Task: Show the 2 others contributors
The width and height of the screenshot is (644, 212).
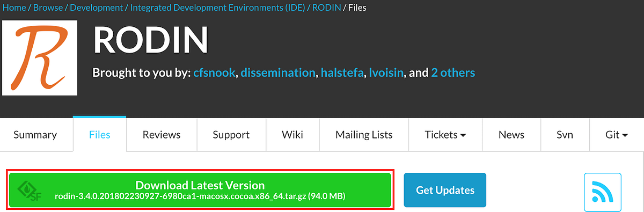Action: coord(453,72)
